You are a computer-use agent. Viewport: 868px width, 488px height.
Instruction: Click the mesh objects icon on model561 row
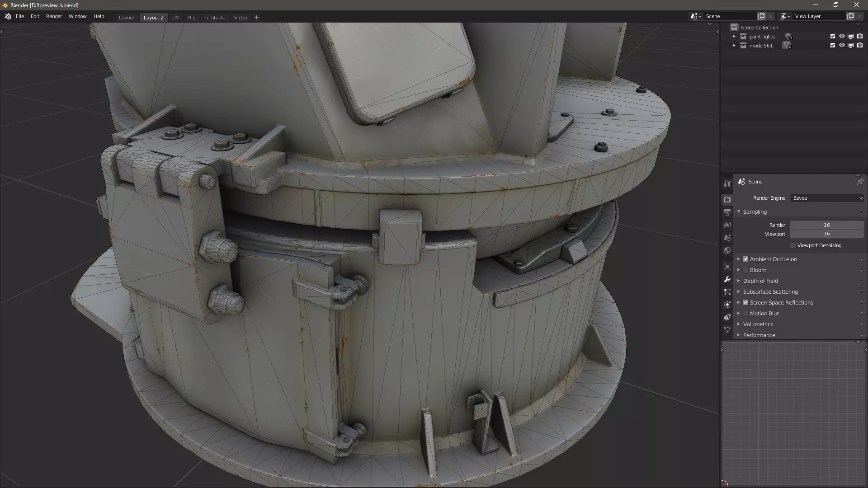[787, 46]
